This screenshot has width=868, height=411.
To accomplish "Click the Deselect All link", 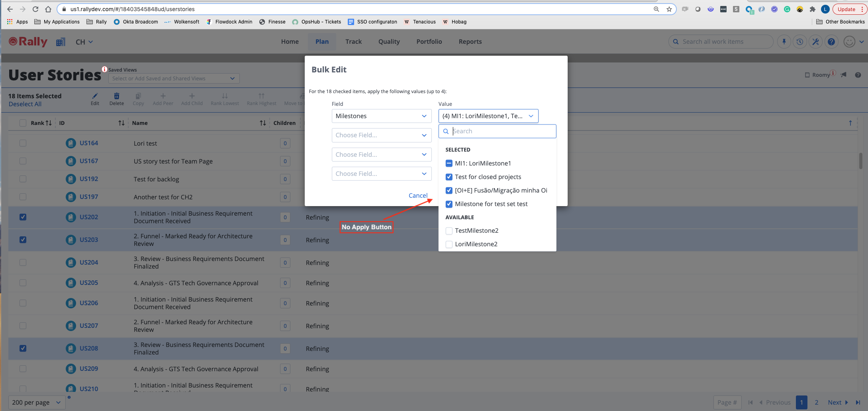I will pyautogui.click(x=25, y=104).
